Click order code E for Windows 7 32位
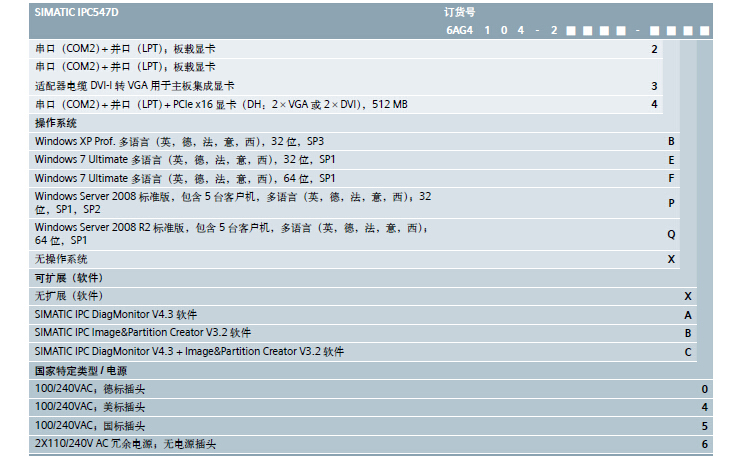The height and width of the screenshot is (456, 740). (x=671, y=160)
